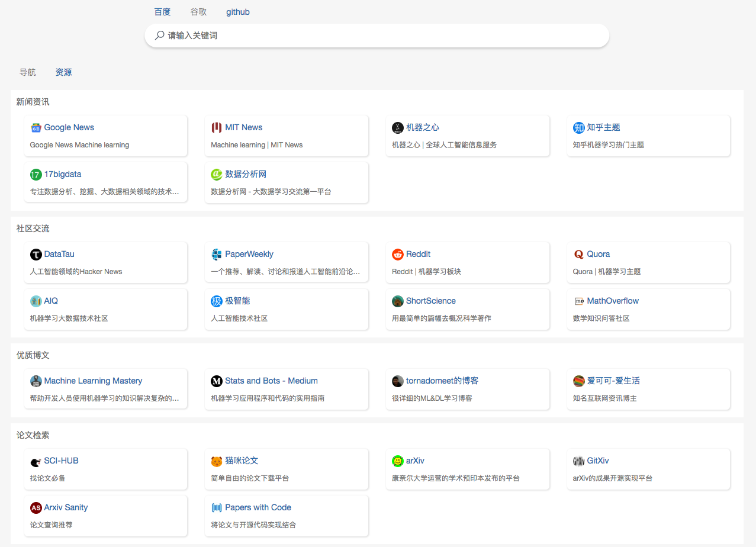Click the SCI-HUB raven icon
This screenshot has height=547, width=756.
pyautogui.click(x=36, y=461)
